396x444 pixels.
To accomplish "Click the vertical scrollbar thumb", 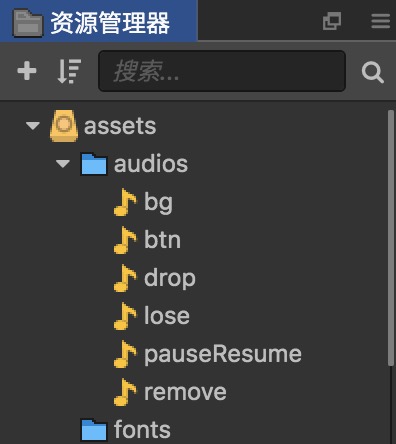I will point(391,238).
